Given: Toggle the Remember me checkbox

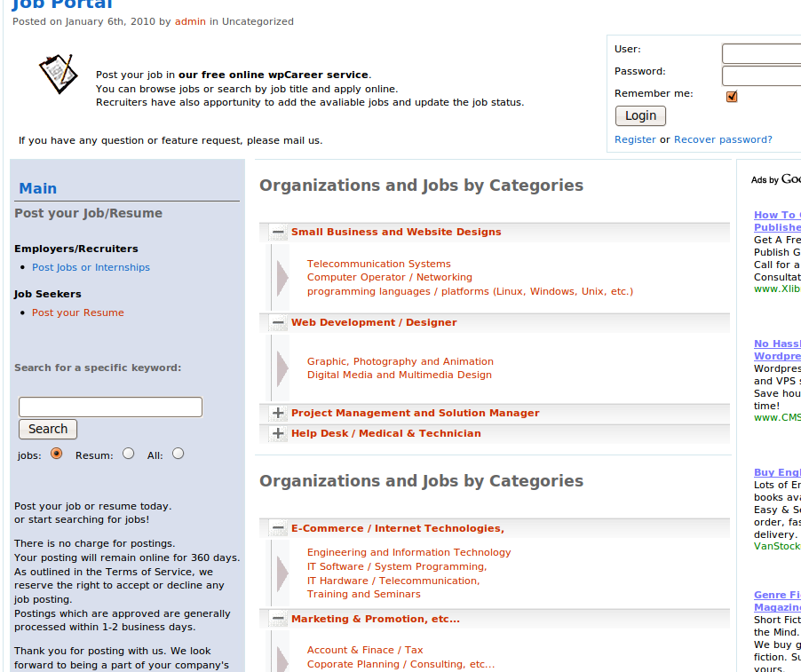Looking at the screenshot, I should coord(732,96).
